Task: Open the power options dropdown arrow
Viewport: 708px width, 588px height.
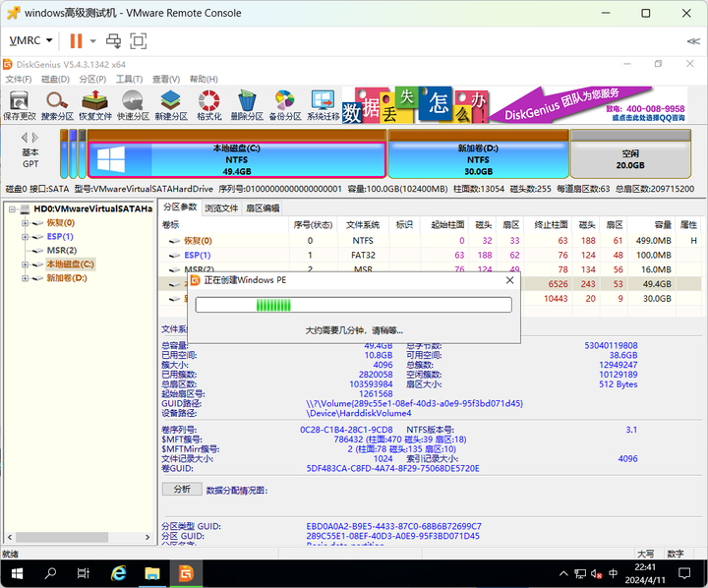Action: (93, 41)
